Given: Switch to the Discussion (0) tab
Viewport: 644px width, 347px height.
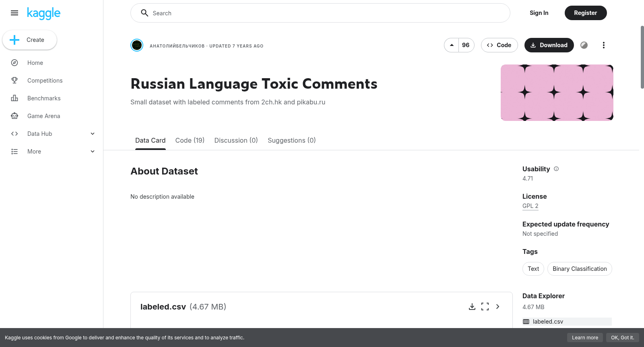Looking at the screenshot, I should (x=236, y=140).
